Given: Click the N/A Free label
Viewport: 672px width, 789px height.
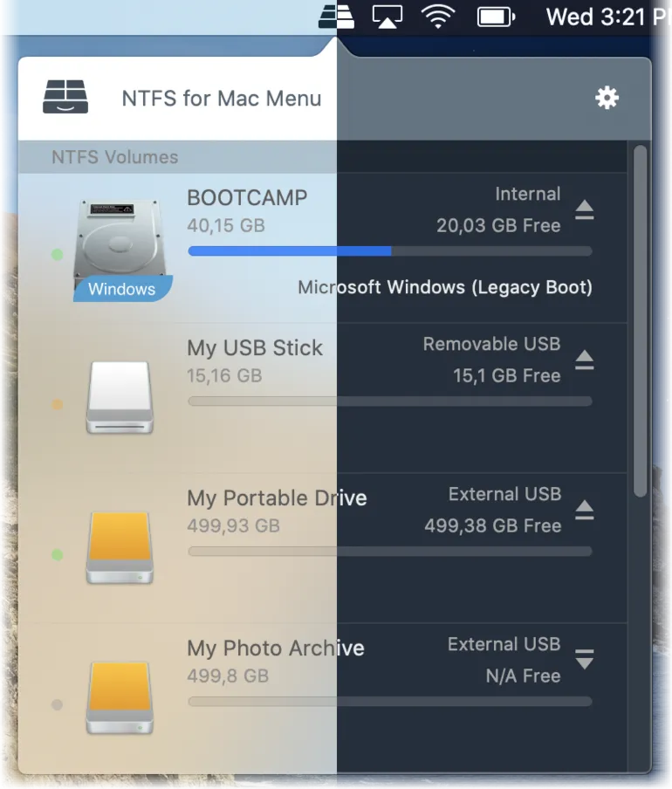Looking at the screenshot, I should (523, 676).
